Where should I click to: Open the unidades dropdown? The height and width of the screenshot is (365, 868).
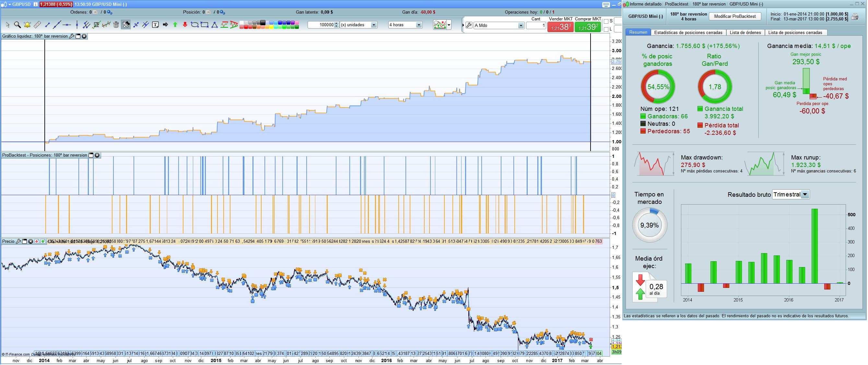tap(374, 25)
